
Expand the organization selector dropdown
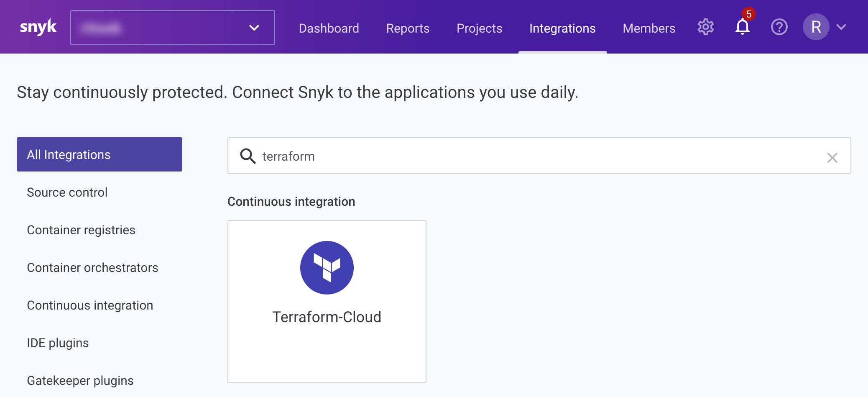(172, 28)
